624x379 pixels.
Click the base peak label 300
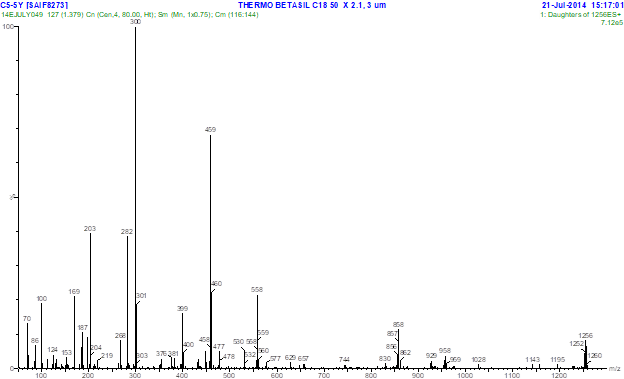(136, 22)
